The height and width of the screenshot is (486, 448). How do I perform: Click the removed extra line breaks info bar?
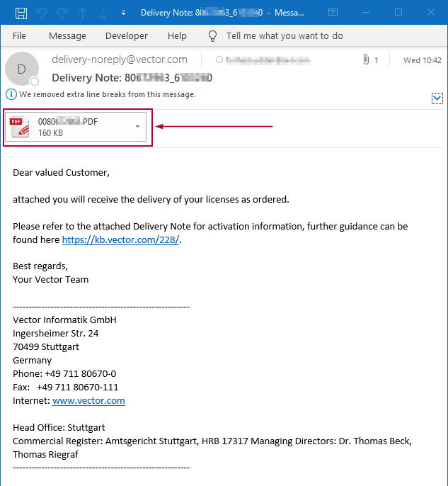(106, 94)
